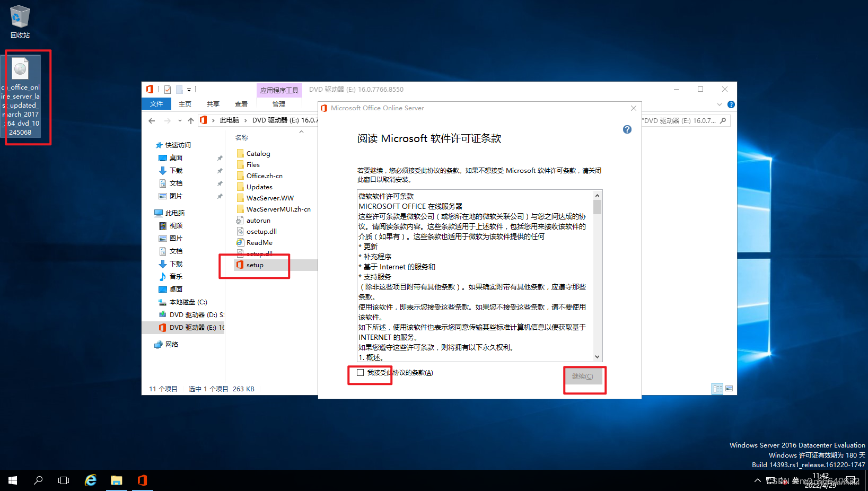The width and height of the screenshot is (868, 491).
Task: Close the Microsoft Office Online Server dialog
Action: (634, 108)
